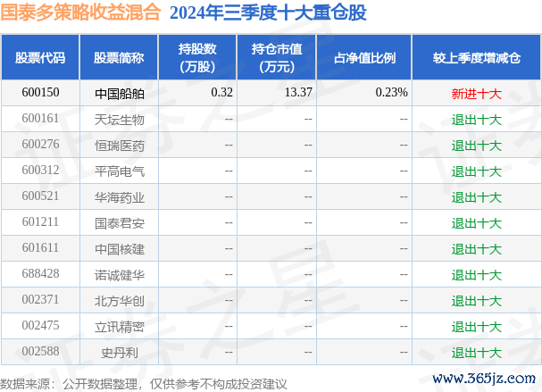
Task: Click stock name 恒瑞医药
Action: point(120,146)
